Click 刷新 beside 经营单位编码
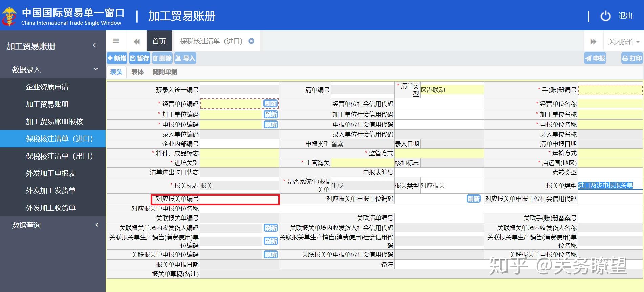Image resolution: width=644 pixels, height=292 pixels. coord(271,104)
